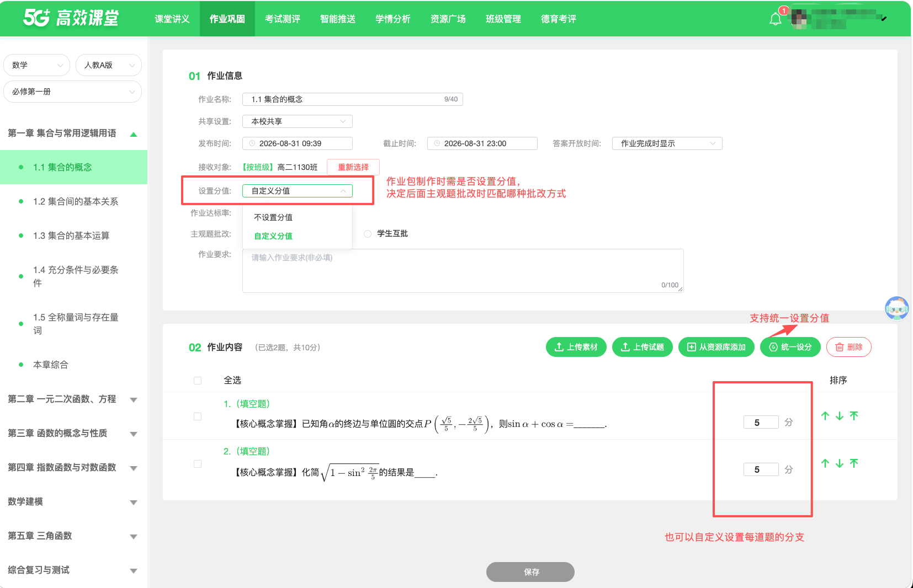Image resolution: width=913 pixels, height=588 pixels.
Task: Open the 人教A版 edition dropdown
Action: (x=109, y=65)
